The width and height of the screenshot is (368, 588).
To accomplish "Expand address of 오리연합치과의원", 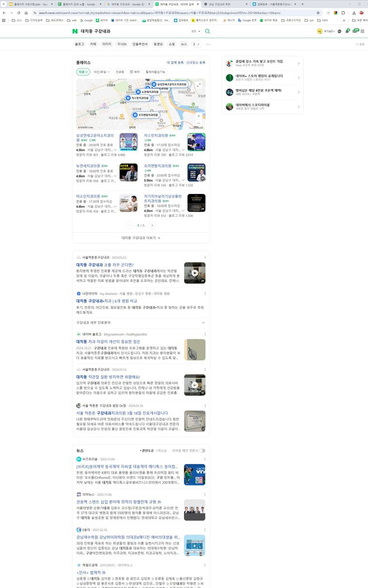I will 183,180.
